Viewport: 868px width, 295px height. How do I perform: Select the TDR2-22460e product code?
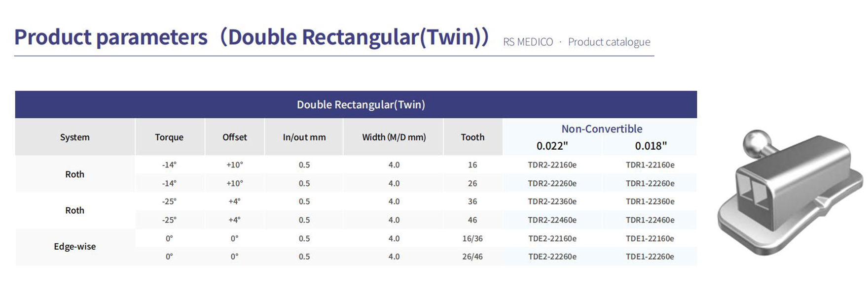pyautogui.click(x=552, y=220)
